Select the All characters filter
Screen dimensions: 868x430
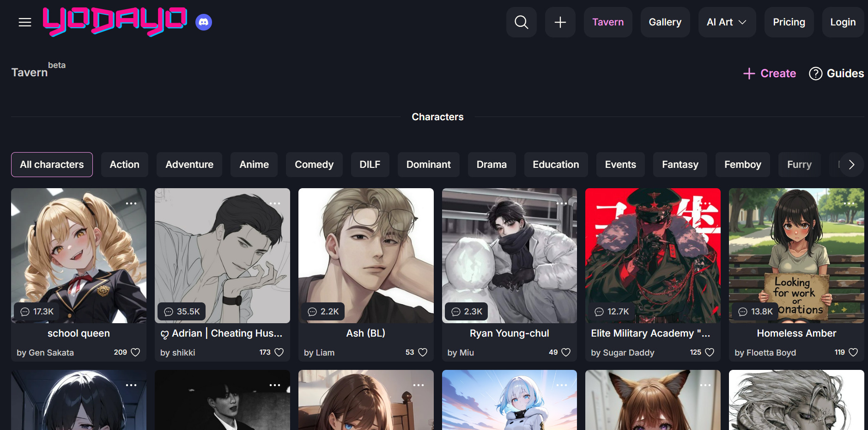pyautogui.click(x=52, y=165)
